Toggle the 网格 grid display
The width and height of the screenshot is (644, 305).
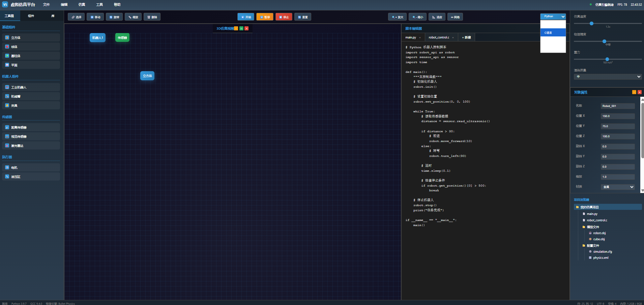coord(455,17)
